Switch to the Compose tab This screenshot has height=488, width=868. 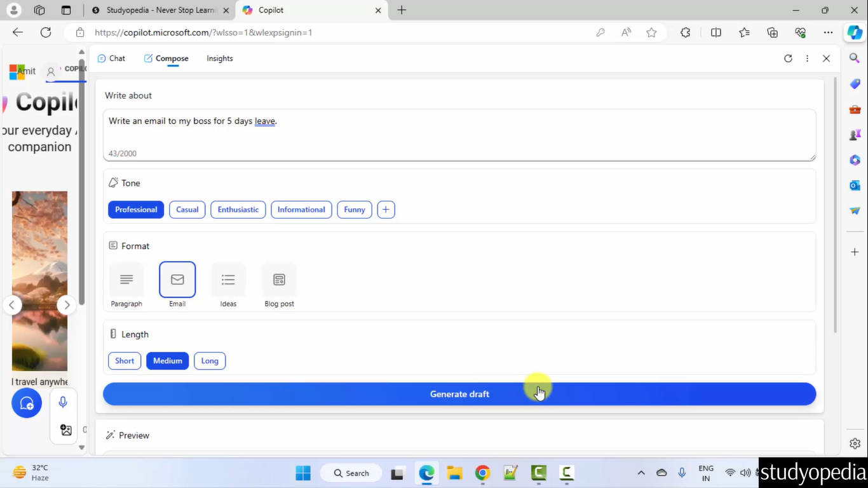(166, 58)
